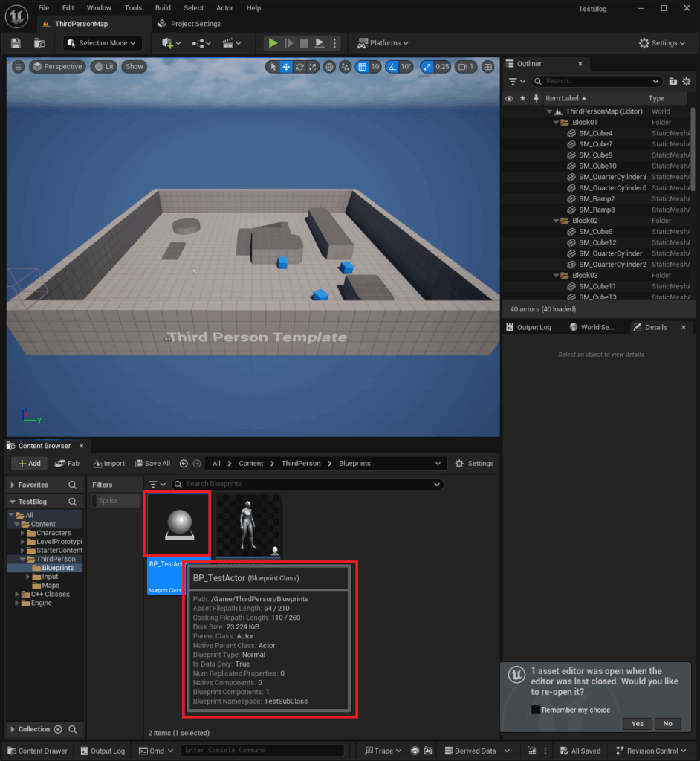This screenshot has width=700, height=761.
Task: Click the search icon beside Collection
Action: (72, 729)
